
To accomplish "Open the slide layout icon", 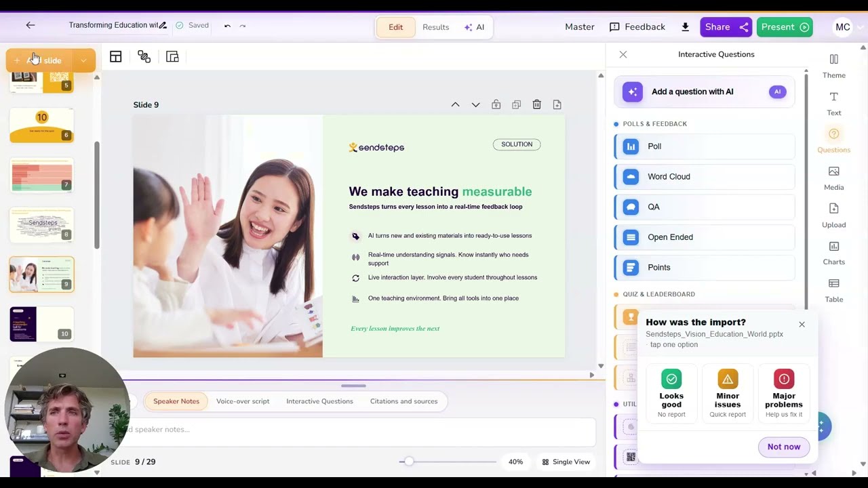I will 116,57.
